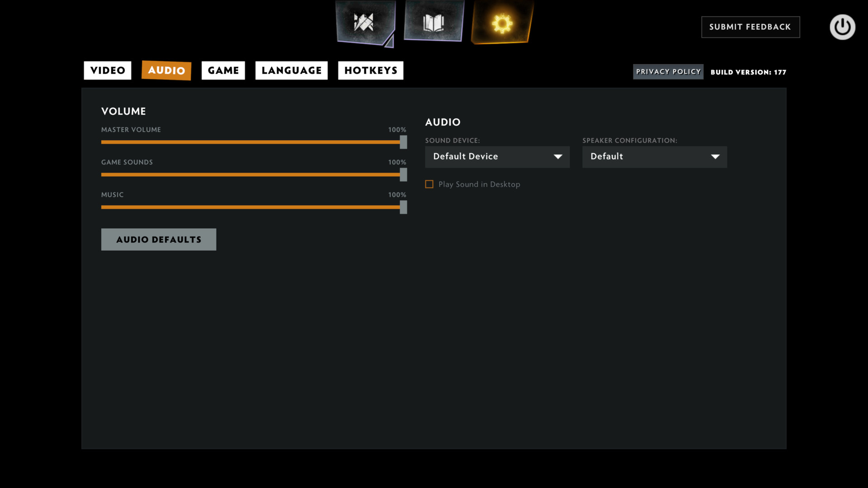View the Privacy Policy
The image size is (868, 488).
point(668,72)
